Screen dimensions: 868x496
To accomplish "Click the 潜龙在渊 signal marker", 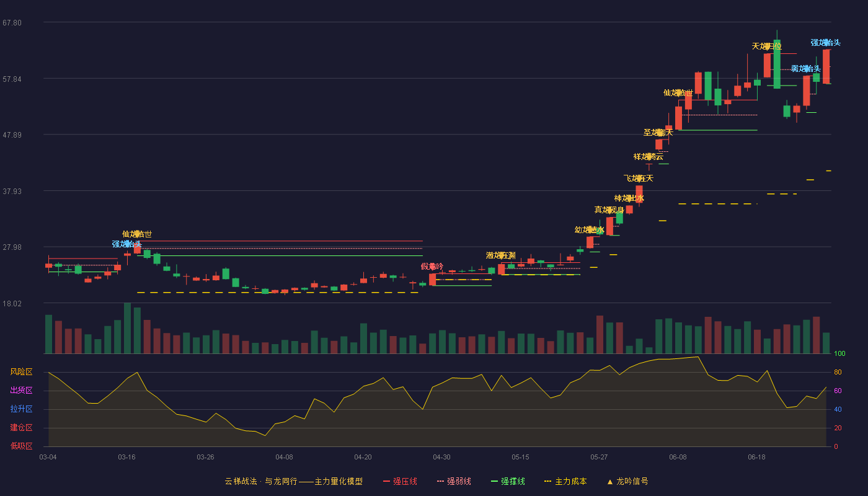I will pyautogui.click(x=501, y=255).
